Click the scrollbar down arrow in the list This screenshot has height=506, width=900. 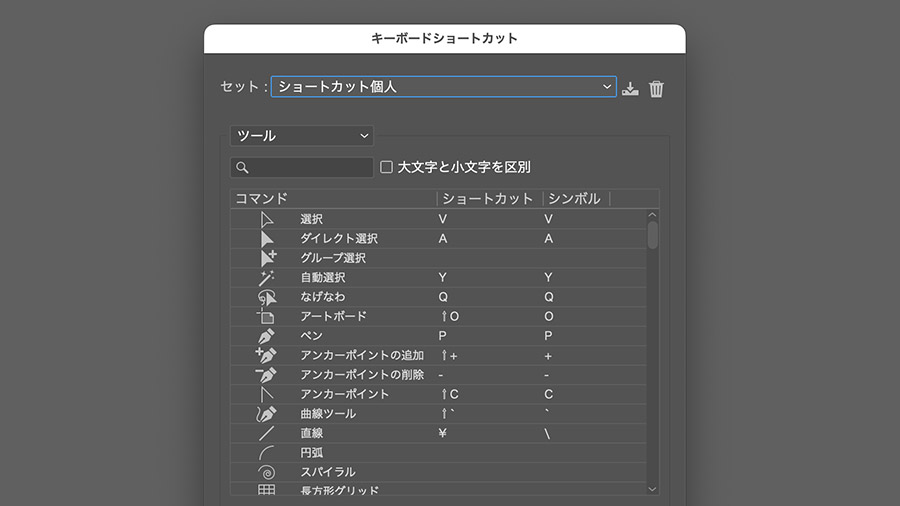tap(653, 488)
